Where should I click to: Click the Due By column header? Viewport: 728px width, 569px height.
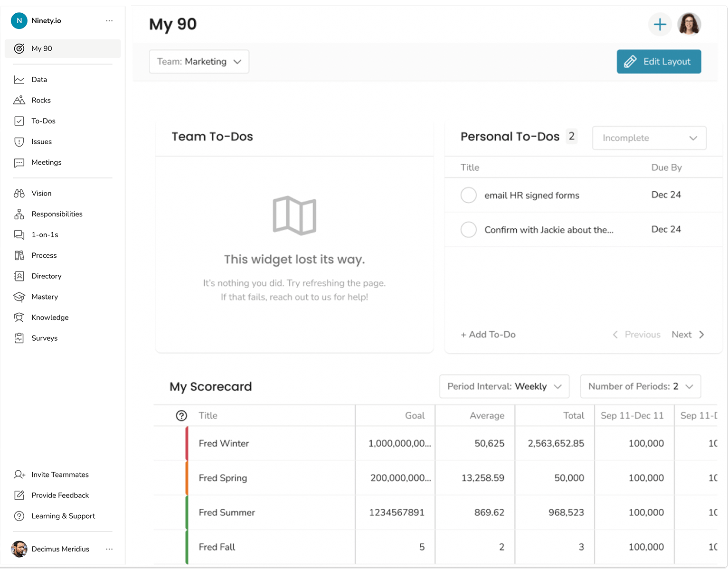coord(667,168)
